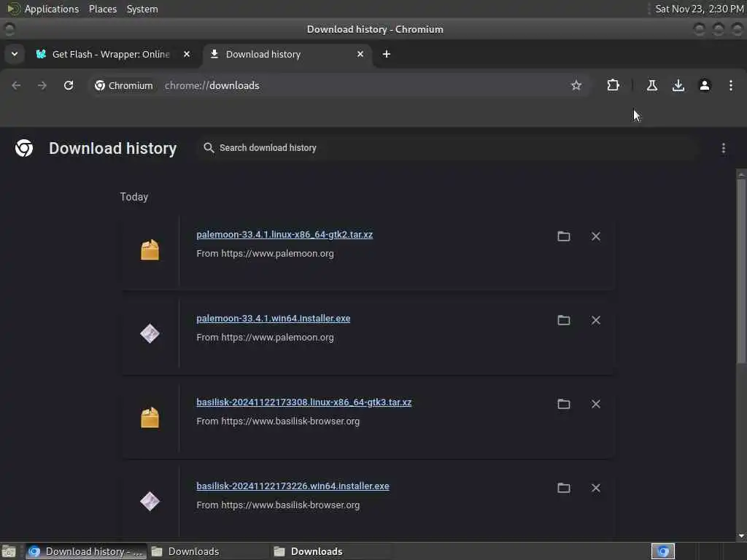Go forward using the browser arrow
747x560 pixels.
42,85
